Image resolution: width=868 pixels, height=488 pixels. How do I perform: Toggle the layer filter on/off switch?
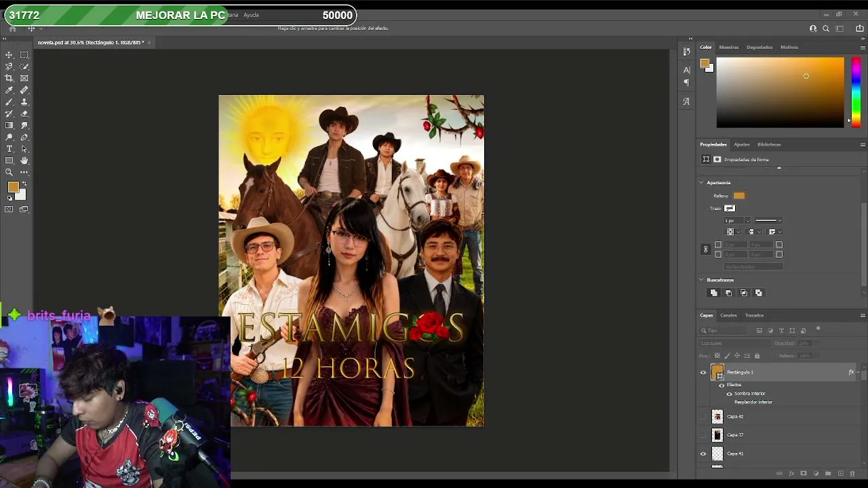tap(818, 329)
